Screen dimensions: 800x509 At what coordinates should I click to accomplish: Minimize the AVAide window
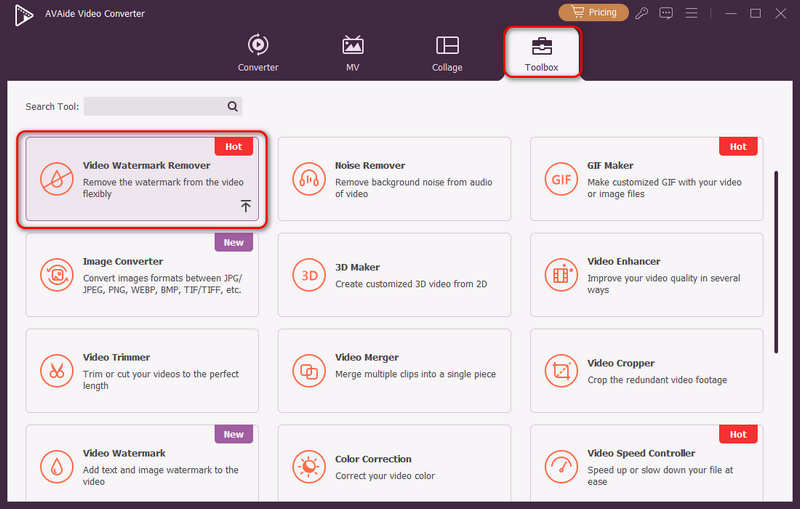(731, 13)
